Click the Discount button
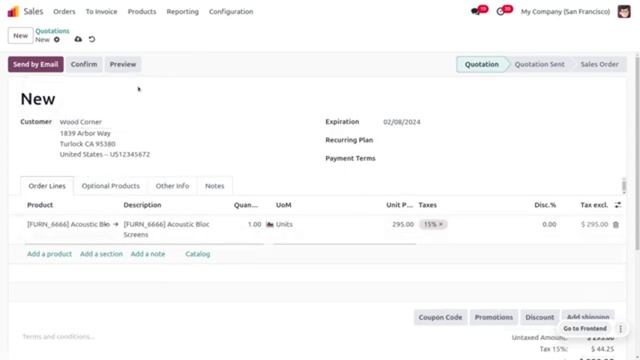The image size is (640, 360). tap(540, 317)
